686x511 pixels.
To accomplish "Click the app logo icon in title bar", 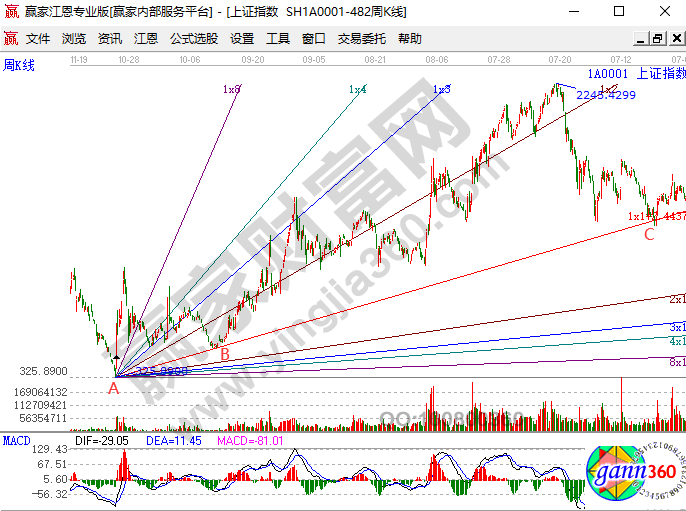I will point(11,12).
